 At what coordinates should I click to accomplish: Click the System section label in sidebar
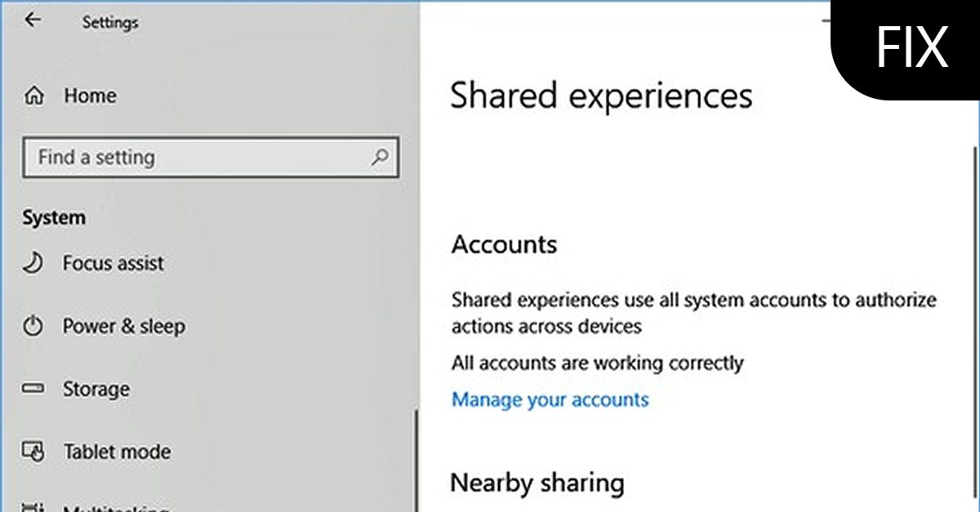pos(53,217)
